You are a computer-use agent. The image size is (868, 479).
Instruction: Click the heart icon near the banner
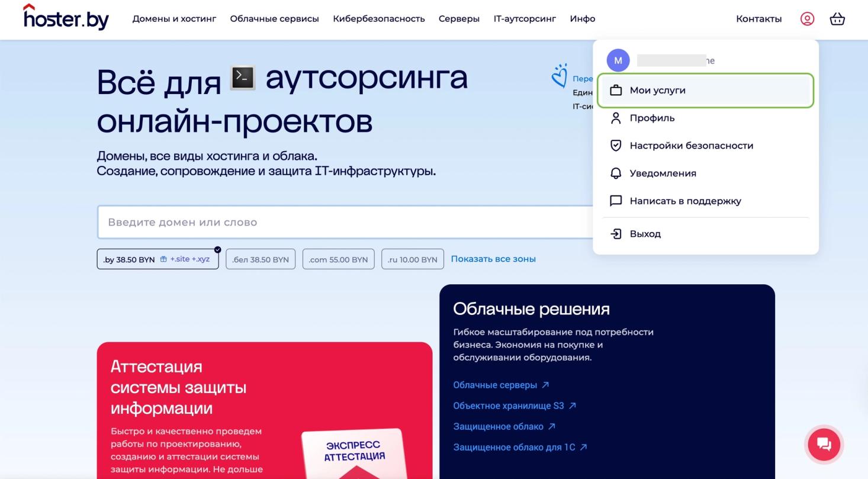[x=560, y=76]
